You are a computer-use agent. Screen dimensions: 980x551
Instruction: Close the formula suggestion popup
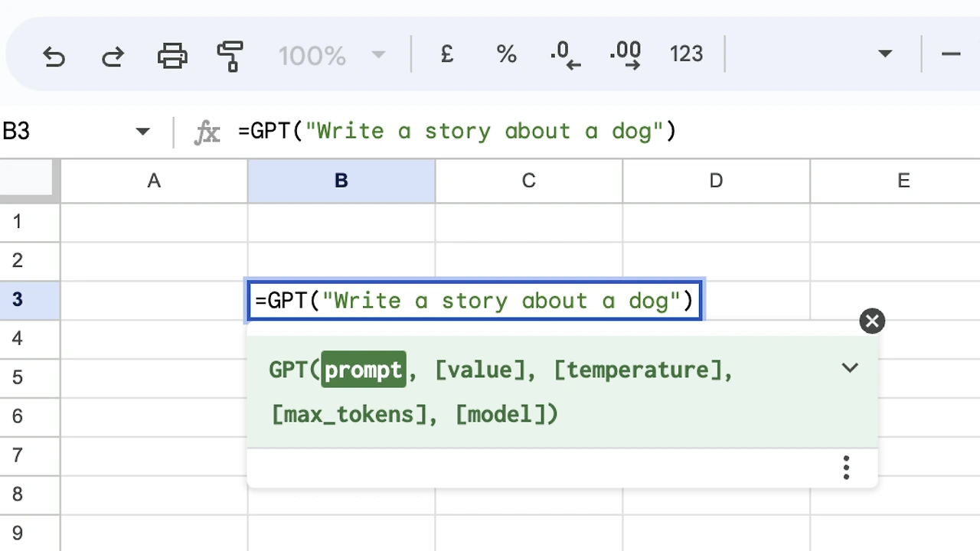point(872,321)
